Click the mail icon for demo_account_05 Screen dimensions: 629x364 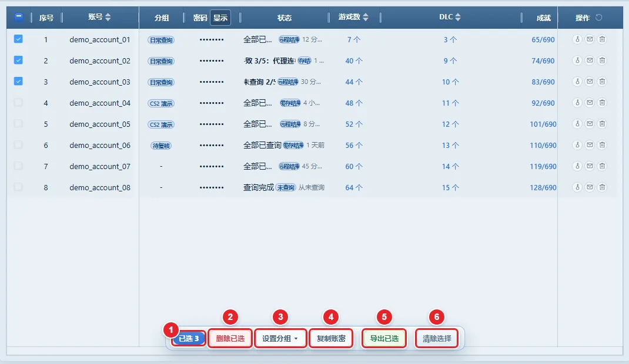pyautogui.click(x=590, y=124)
